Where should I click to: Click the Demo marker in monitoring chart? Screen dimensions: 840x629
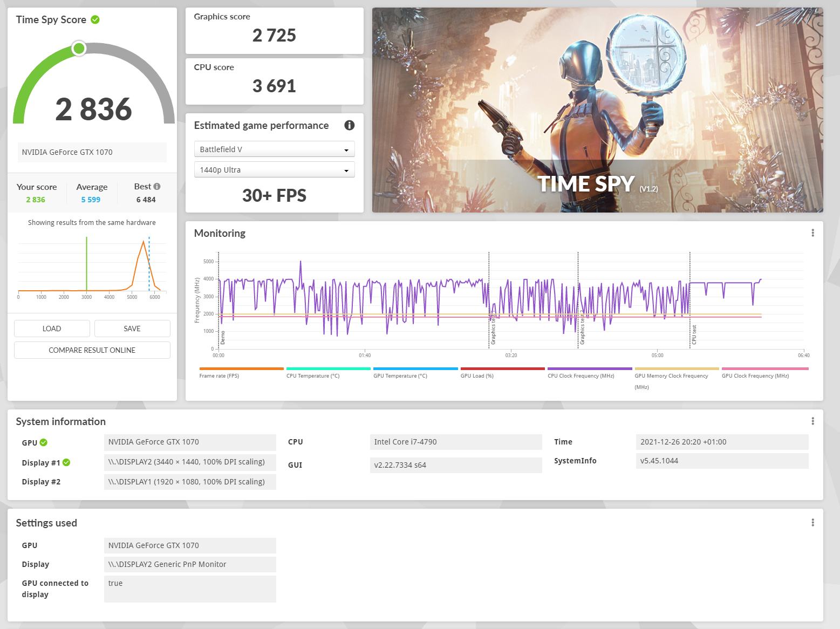click(223, 338)
